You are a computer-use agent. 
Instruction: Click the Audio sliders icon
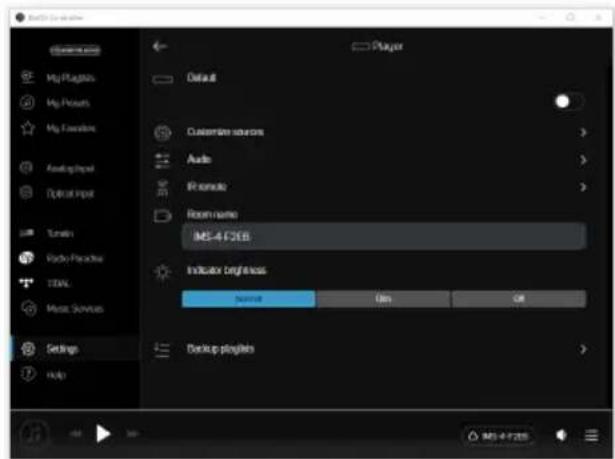[162, 160]
